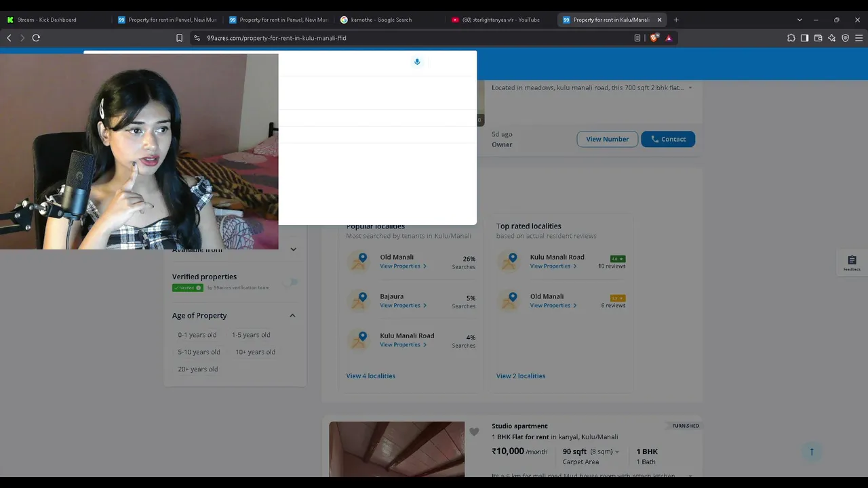
Task: Select the 10+ years old filter
Action: [x=255, y=352]
